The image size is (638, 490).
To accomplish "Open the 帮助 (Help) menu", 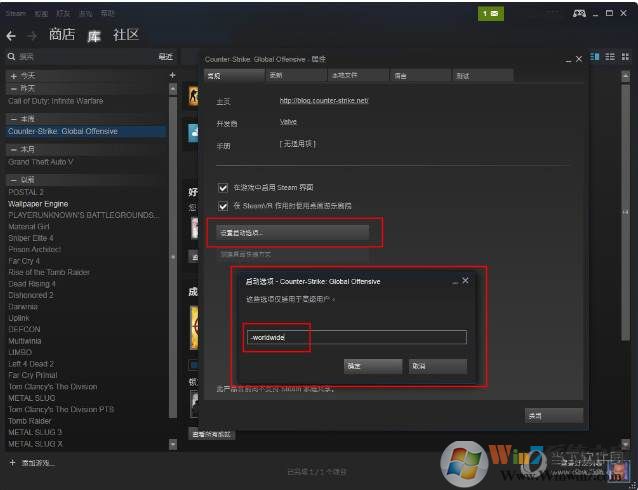I will (108, 13).
